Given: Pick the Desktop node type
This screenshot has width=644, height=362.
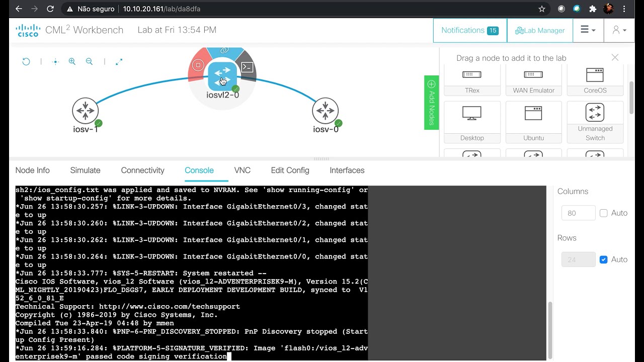Looking at the screenshot, I should point(472,122).
